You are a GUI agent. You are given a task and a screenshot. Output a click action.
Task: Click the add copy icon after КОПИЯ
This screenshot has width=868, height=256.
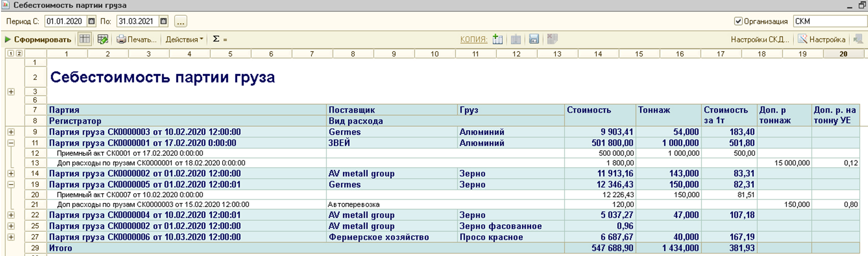click(498, 39)
